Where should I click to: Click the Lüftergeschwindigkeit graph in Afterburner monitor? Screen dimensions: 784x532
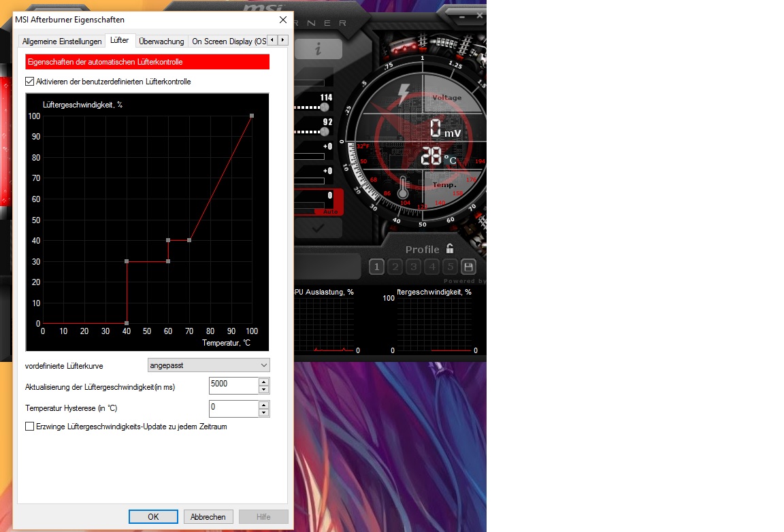click(434, 325)
